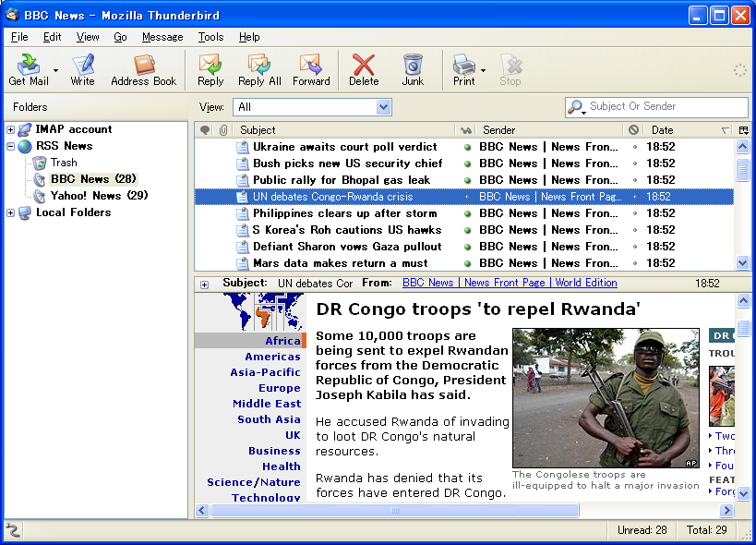Toggle read status of Ukraine message
The height and width of the screenshot is (545, 756).
point(467,147)
